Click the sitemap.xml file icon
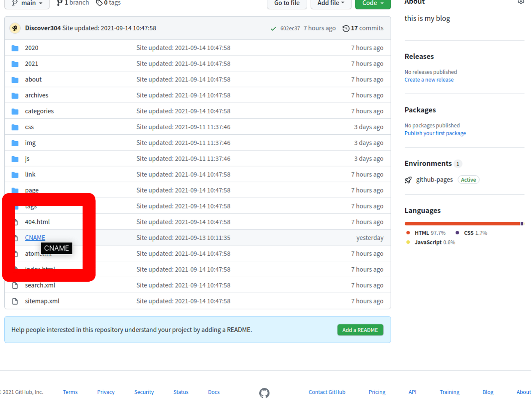Screen dimensions: 532x399 [x=15, y=301]
